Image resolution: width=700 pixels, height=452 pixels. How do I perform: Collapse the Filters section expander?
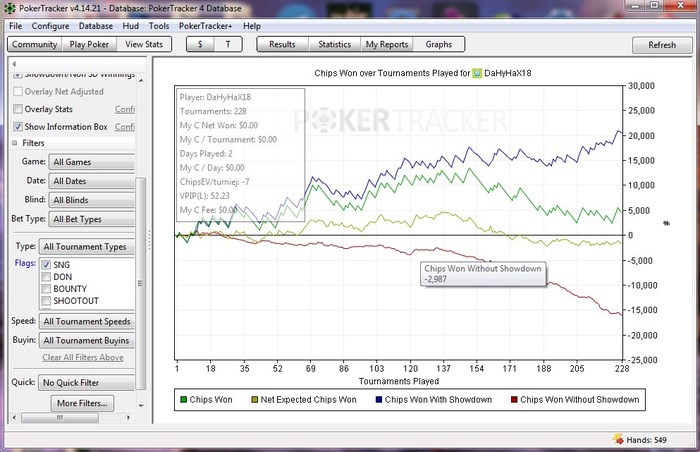click(x=15, y=143)
